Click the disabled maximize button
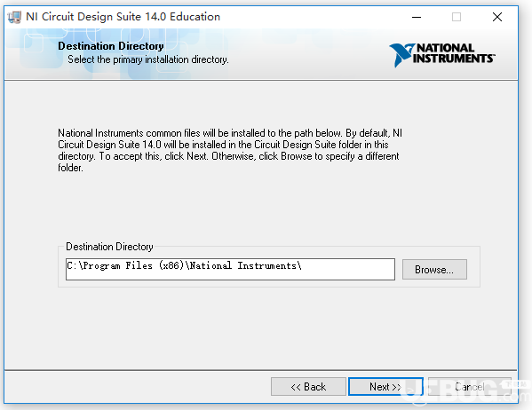 click(457, 17)
